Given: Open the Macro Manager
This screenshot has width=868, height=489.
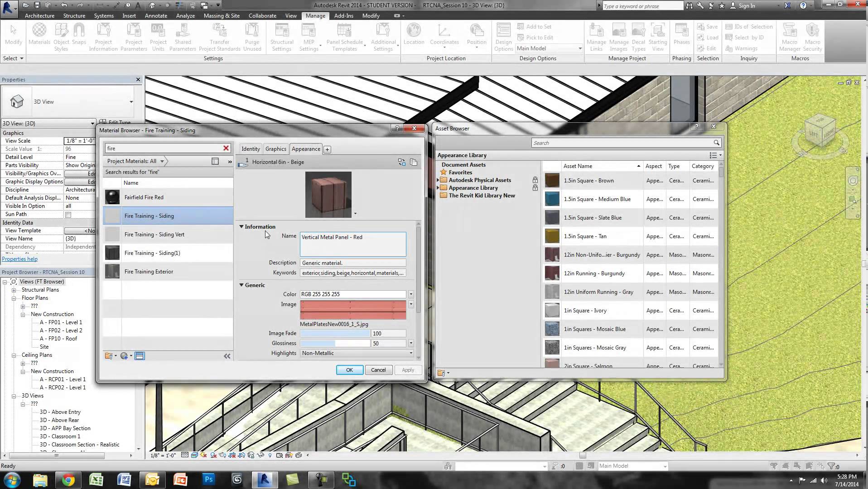Looking at the screenshot, I should (x=790, y=37).
